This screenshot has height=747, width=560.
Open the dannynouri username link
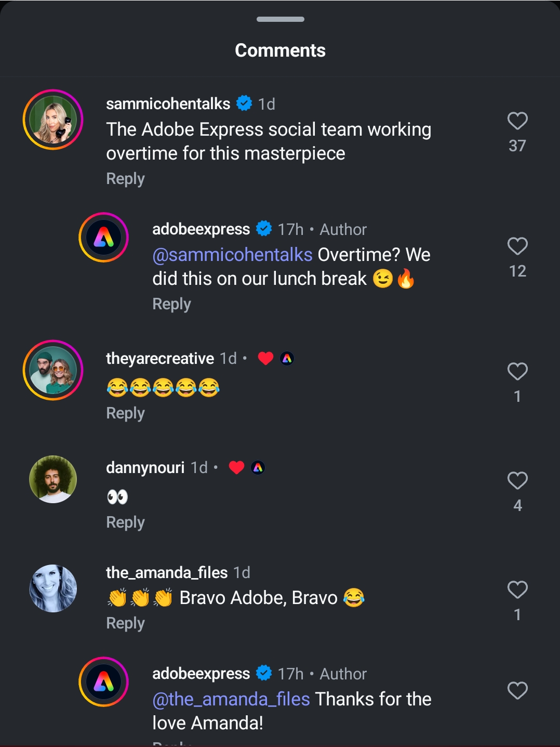pos(145,468)
